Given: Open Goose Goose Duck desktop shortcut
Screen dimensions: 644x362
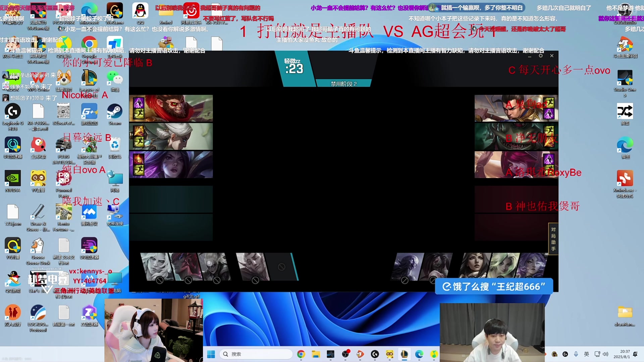Looking at the screenshot, I should tap(38, 251).
